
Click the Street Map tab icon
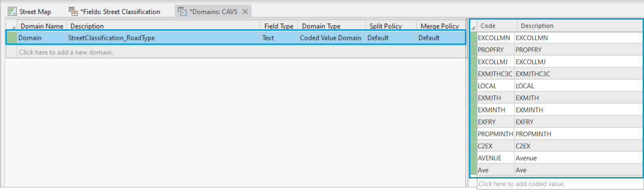12,12
